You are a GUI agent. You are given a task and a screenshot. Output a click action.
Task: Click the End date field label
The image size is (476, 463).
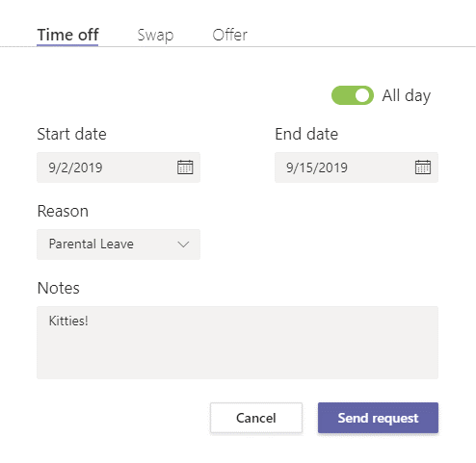click(306, 134)
